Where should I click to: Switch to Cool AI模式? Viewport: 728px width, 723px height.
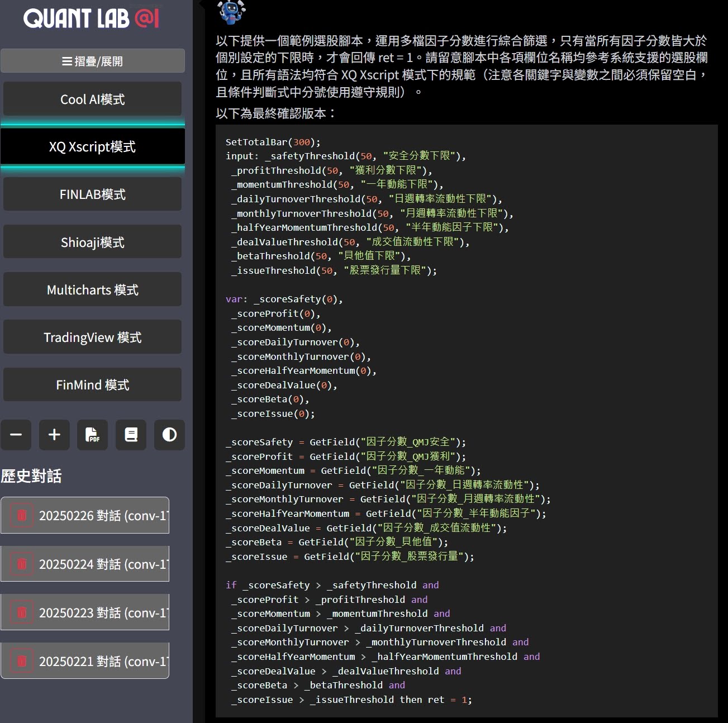point(93,99)
